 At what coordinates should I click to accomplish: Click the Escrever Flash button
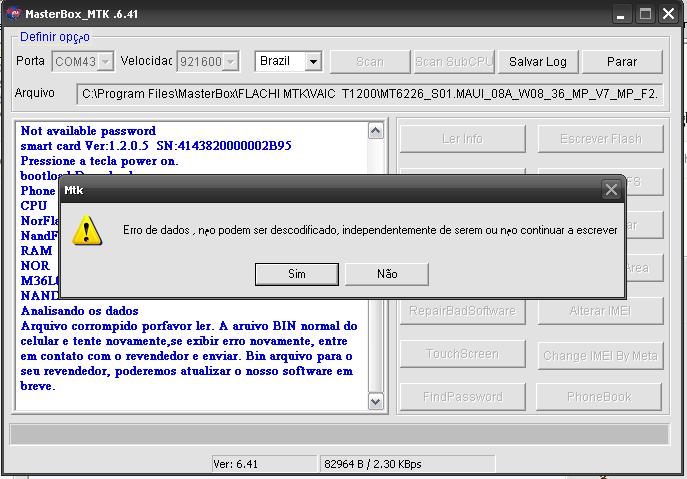click(601, 139)
